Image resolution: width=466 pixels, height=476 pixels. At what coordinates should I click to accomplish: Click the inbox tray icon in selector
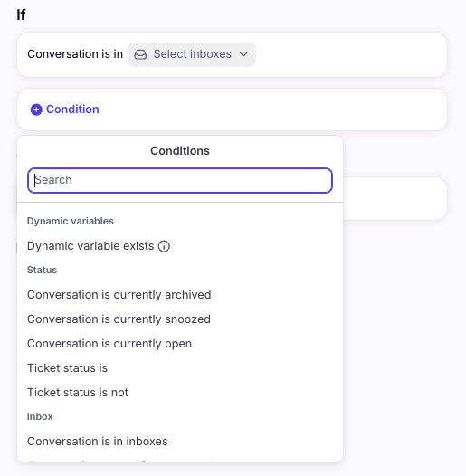(x=140, y=54)
